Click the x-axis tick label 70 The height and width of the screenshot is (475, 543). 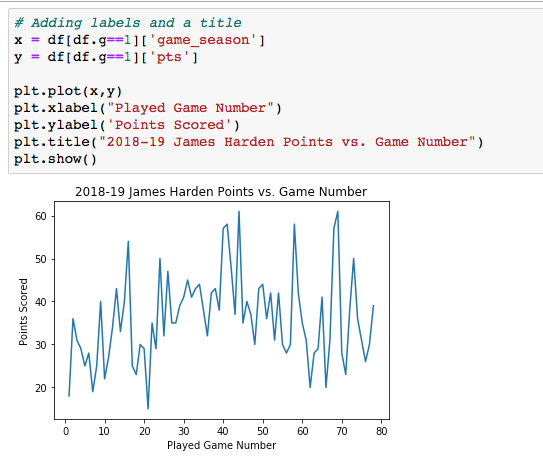[x=342, y=431]
